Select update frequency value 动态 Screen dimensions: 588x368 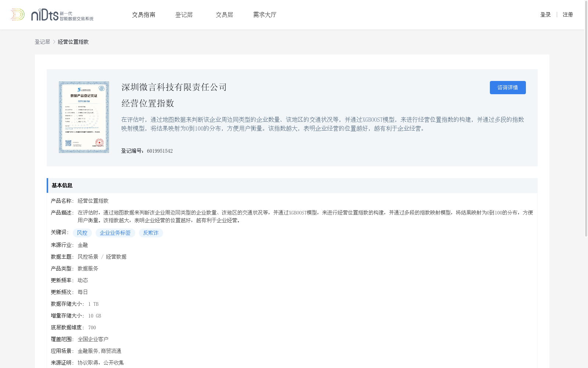click(x=83, y=280)
